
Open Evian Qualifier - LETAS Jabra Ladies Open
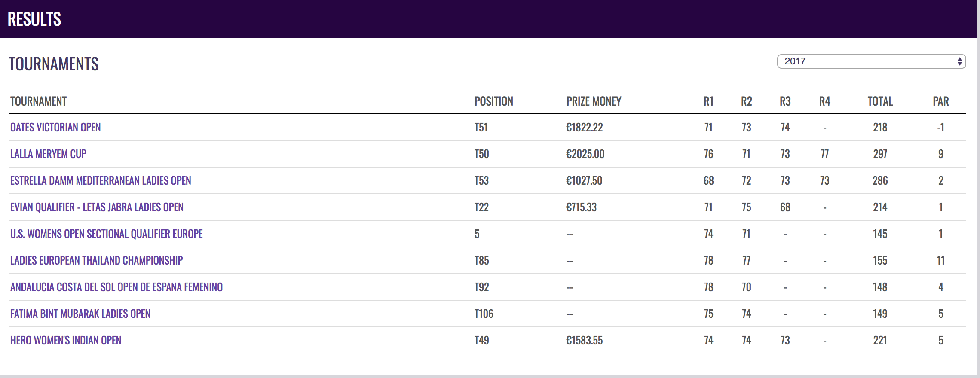[x=97, y=207]
